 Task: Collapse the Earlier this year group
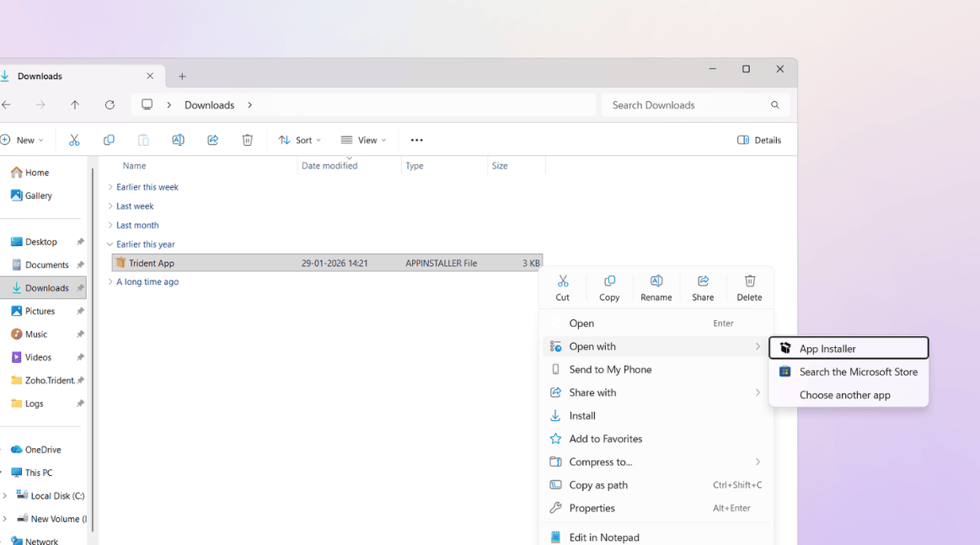(110, 244)
